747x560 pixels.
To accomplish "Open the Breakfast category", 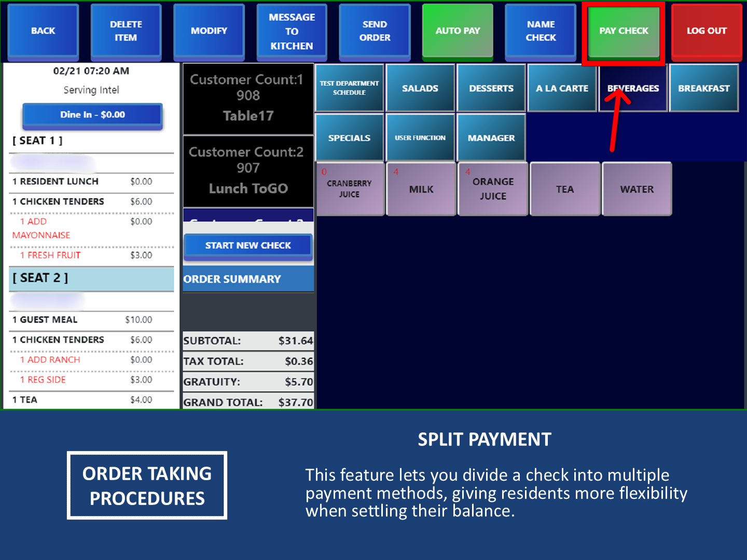I will coord(703,88).
